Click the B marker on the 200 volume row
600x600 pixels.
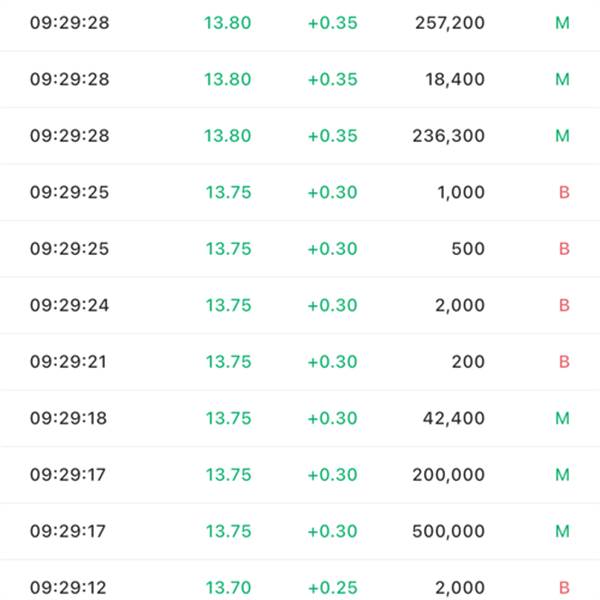pyautogui.click(x=564, y=362)
